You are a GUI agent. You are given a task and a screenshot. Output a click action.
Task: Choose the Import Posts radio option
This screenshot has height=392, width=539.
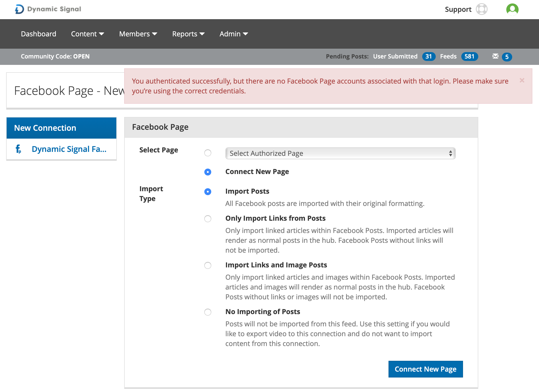[208, 192]
